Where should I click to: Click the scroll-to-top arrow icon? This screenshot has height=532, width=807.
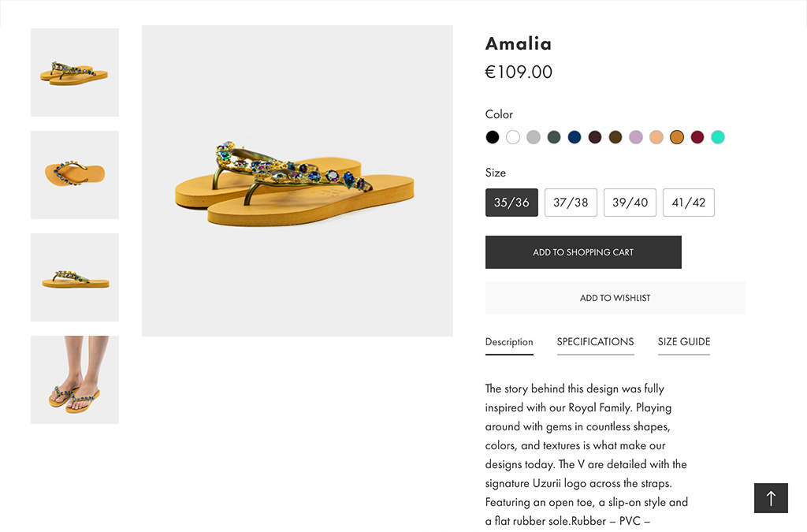[x=771, y=498]
